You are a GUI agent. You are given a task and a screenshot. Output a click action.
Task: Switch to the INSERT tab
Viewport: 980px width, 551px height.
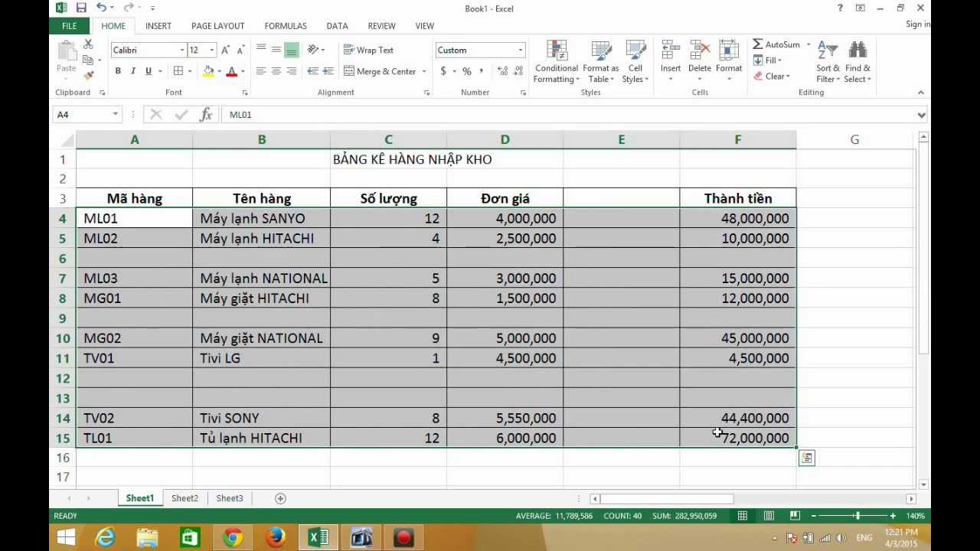coord(158,26)
